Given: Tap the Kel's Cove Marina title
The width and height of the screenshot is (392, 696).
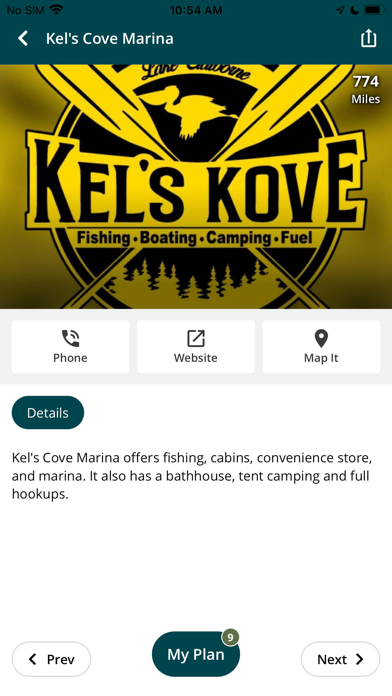Looking at the screenshot, I should coord(110,39).
